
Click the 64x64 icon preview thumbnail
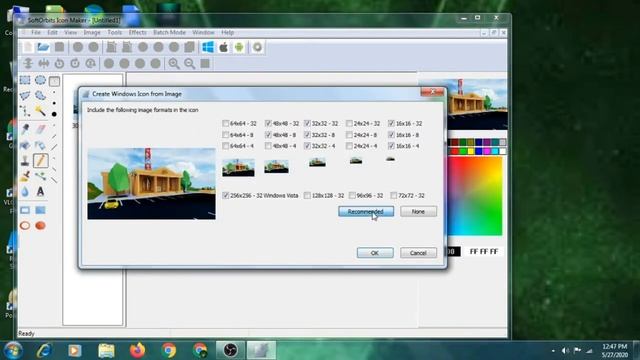(238, 167)
